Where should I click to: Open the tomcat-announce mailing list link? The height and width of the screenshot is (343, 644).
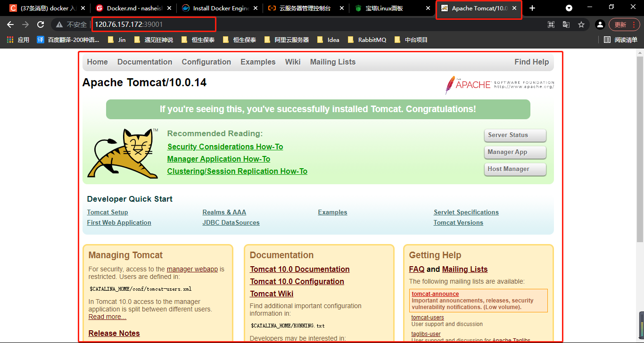(x=435, y=294)
